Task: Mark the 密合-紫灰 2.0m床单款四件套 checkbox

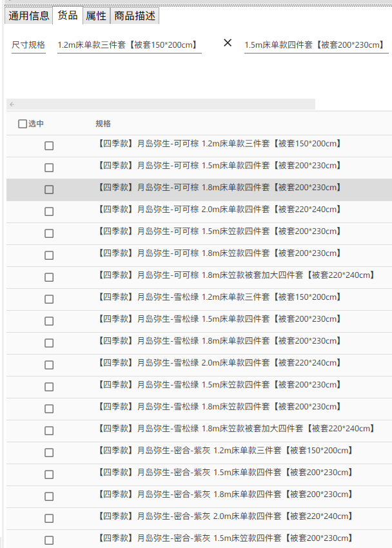Action: [49, 518]
